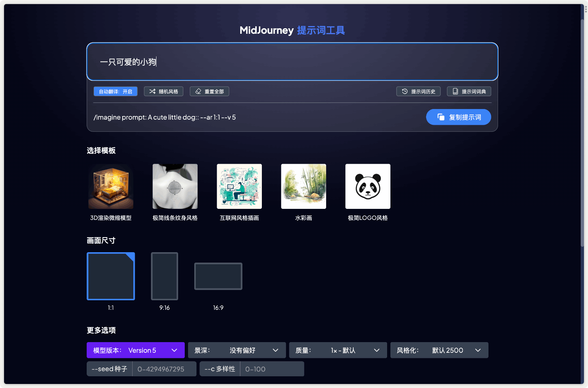Click the 复制提示词 button

(x=458, y=117)
